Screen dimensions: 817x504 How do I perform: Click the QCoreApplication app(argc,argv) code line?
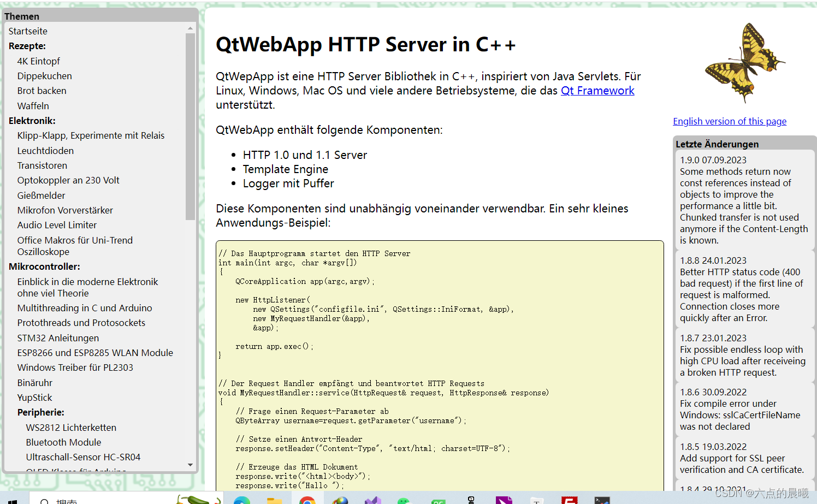click(x=305, y=281)
